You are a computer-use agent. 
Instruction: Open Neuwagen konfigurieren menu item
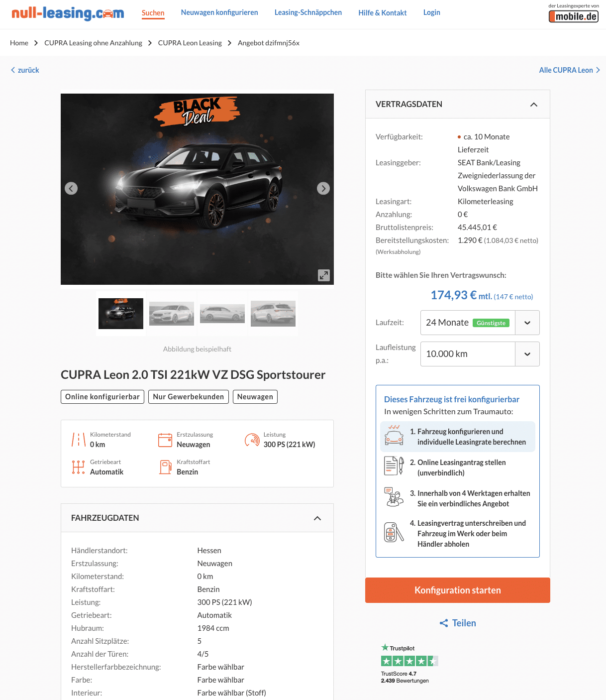click(x=219, y=12)
